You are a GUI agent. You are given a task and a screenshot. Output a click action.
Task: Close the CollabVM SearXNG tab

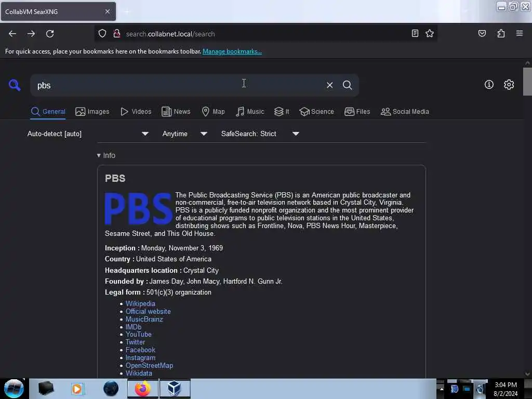108,11
